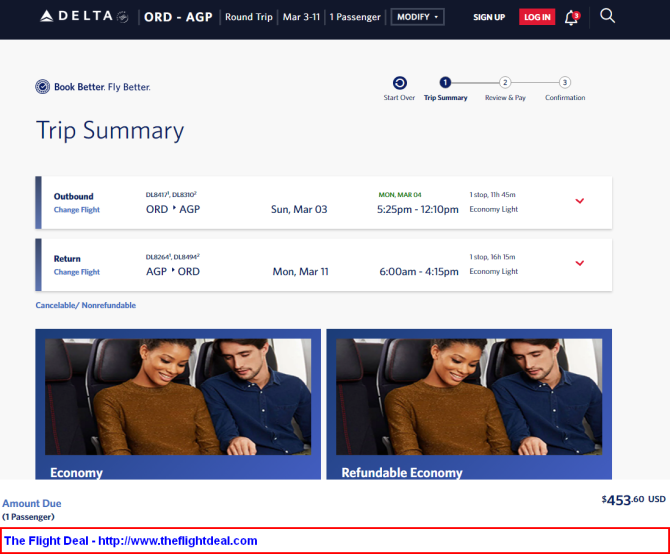Click the LOG IN button

537,17
